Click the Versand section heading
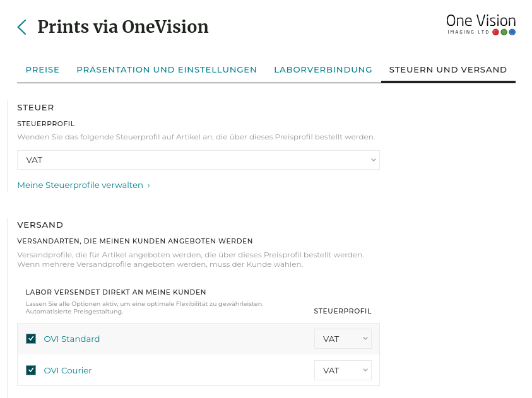Image resolution: width=532 pixels, height=398 pixels. 40,225
